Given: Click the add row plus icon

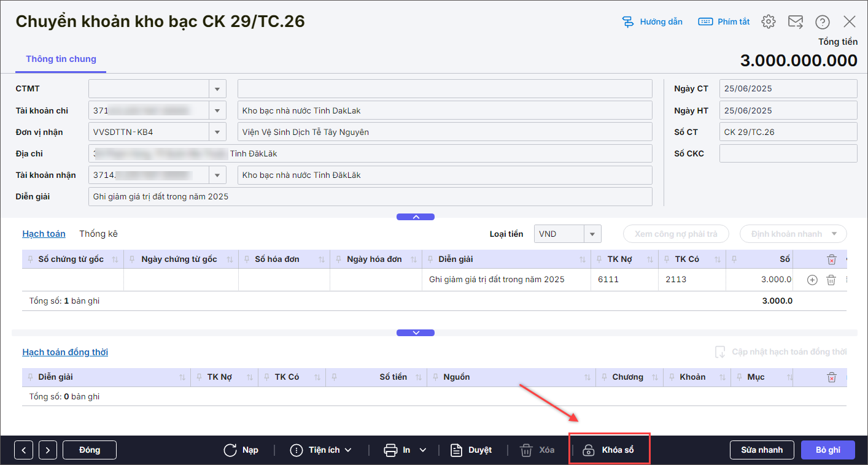Looking at the screenshot, I should [812, 280].
